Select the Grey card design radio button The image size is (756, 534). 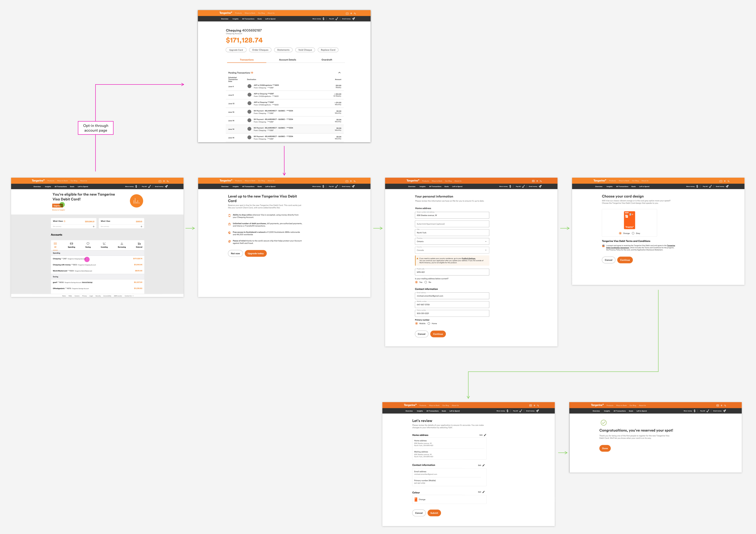click(x=633, y=233)
